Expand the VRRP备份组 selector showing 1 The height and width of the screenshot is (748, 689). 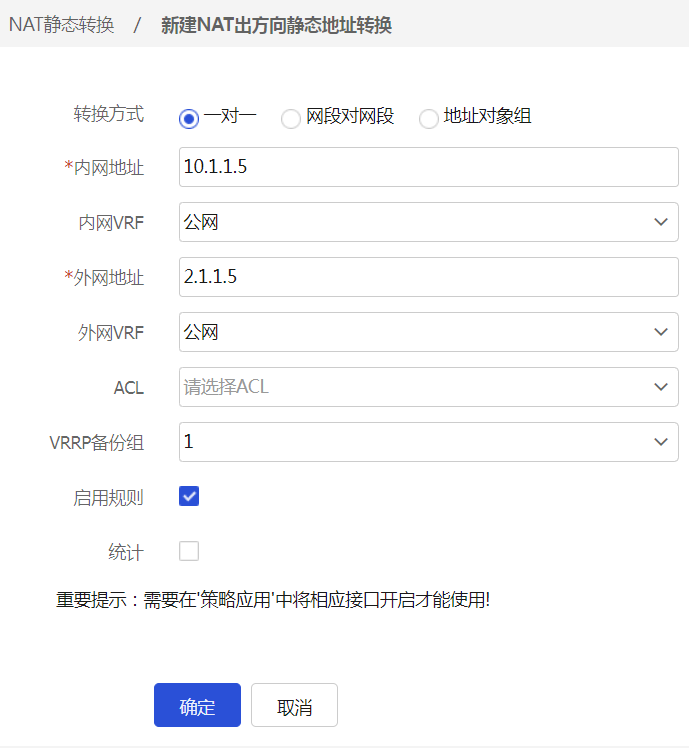[410, 442]
